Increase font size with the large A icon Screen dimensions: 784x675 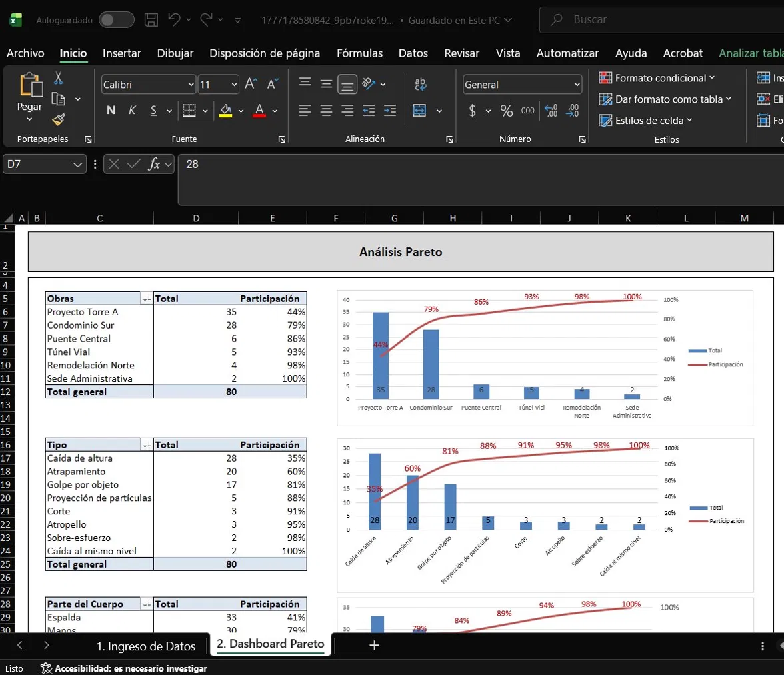(251, 84)
